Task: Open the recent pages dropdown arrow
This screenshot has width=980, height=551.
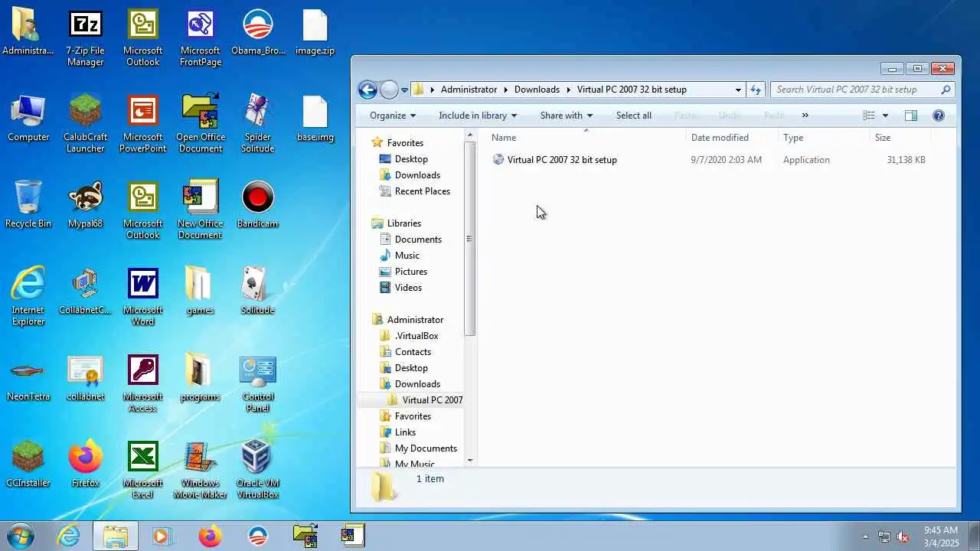Action: 405,90
